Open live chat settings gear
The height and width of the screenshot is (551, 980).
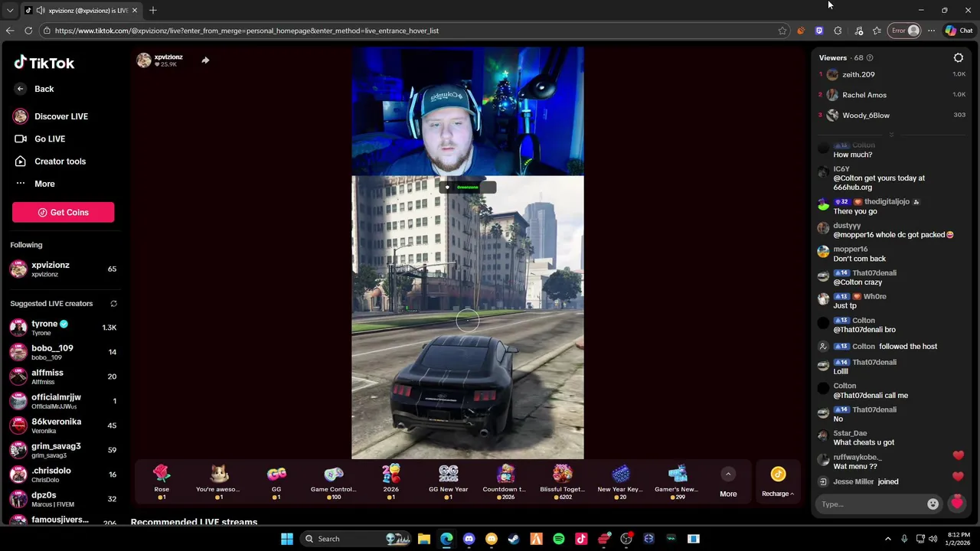coord(959,58)
